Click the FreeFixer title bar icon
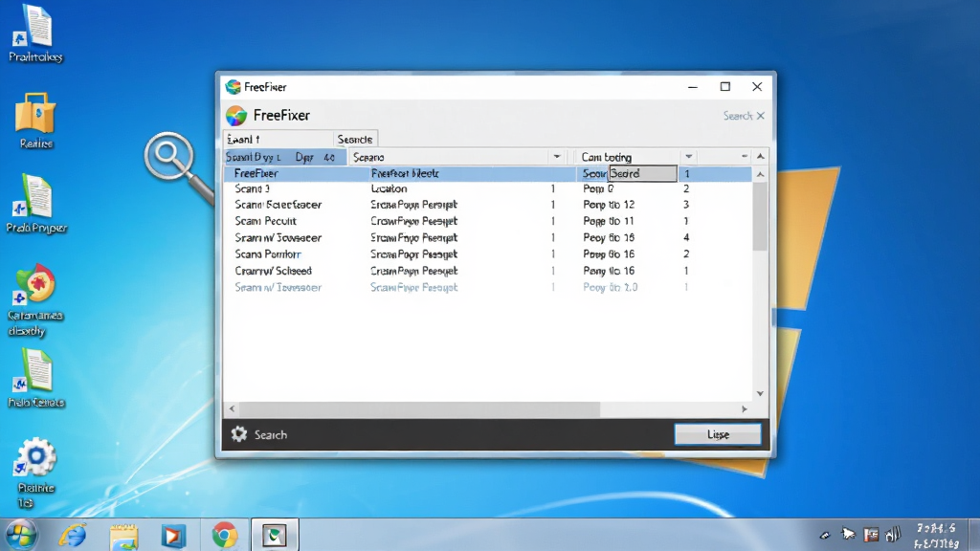The height and width of the screenshot is (551, 980). click(234, 87)
